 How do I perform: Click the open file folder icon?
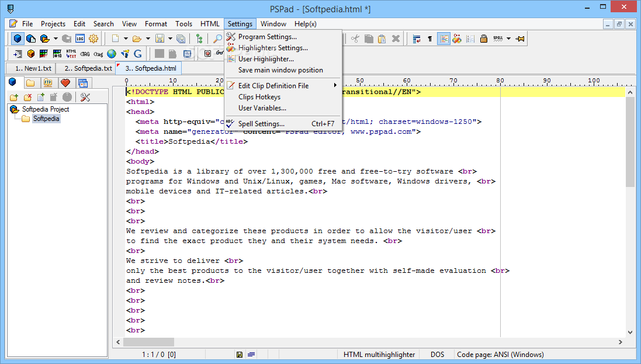pos(137,39)
